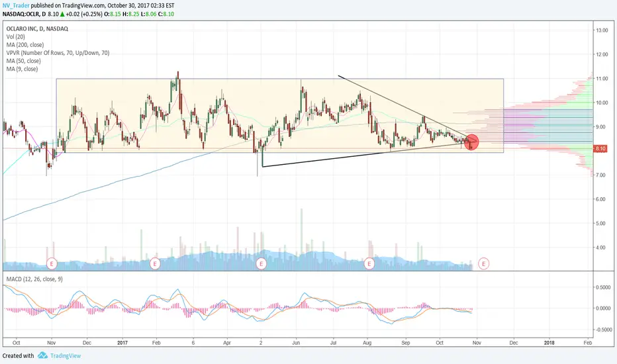Click the Jun label on the time axis
The height and width of the screenshot is (364, 617).
coord(296,343)
